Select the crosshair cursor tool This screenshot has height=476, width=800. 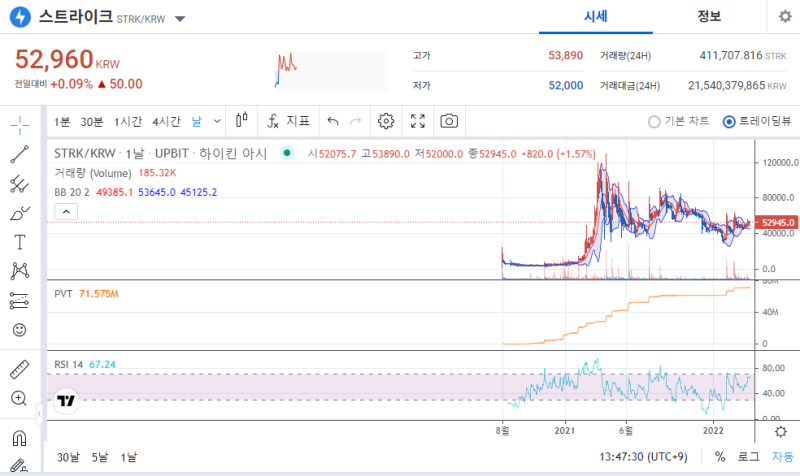click(x=19, y=125)
